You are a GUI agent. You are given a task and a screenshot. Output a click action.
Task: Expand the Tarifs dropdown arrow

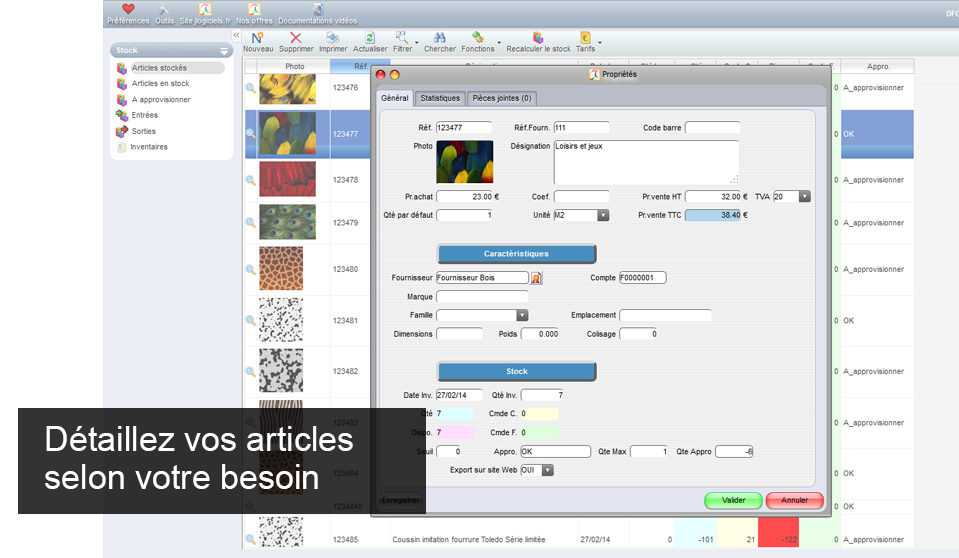[x=600, y=43]
